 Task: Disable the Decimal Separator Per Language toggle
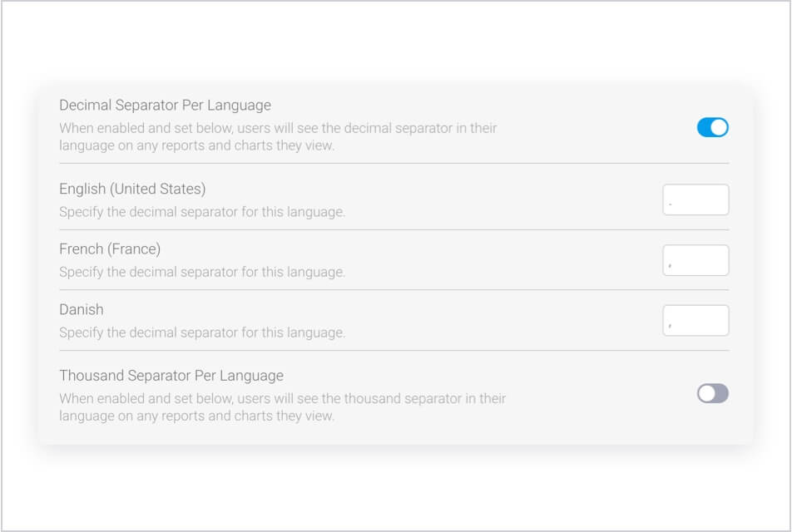coord(714,127)
